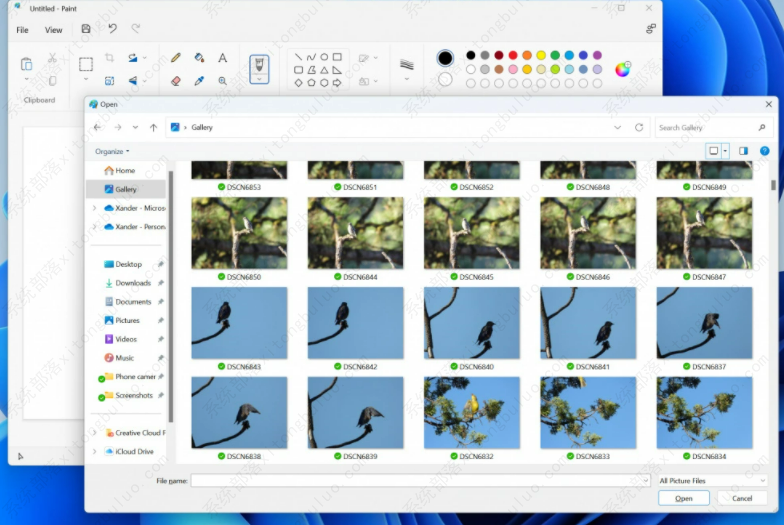Open the Documents quick access folder

click(x=133, y=302)
